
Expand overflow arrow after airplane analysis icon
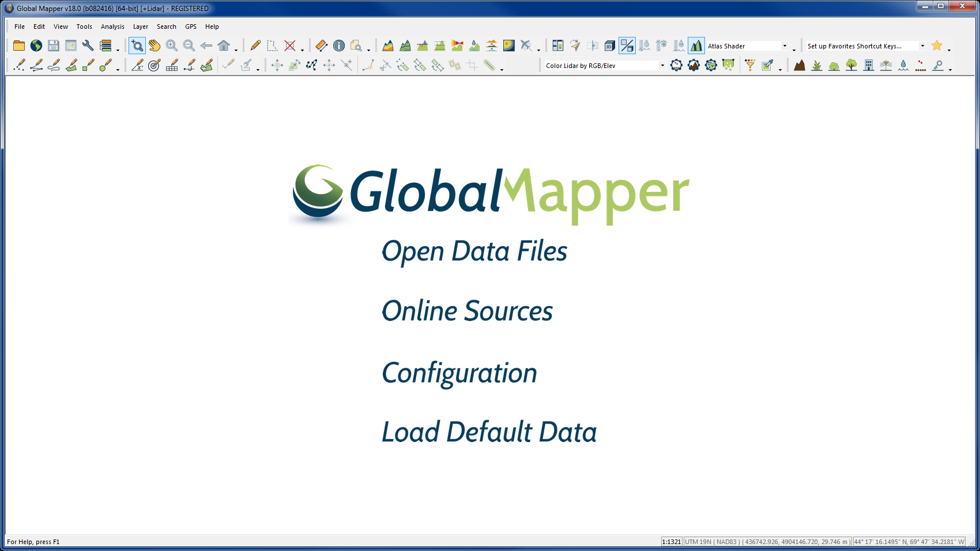tap(538, 50)
